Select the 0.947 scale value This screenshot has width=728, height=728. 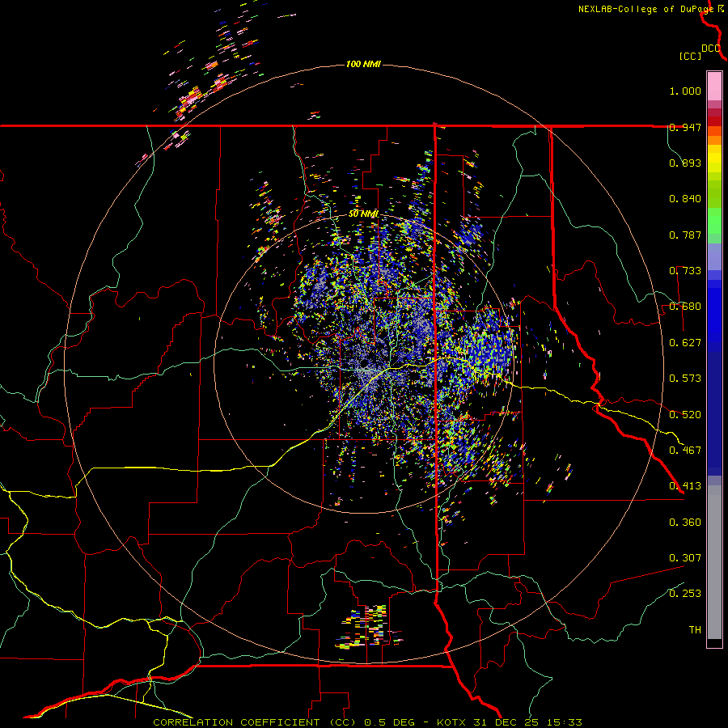[685, 127]
